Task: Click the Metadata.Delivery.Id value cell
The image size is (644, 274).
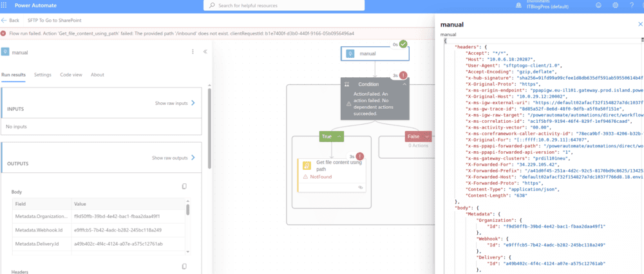Action: pos(128,244)
